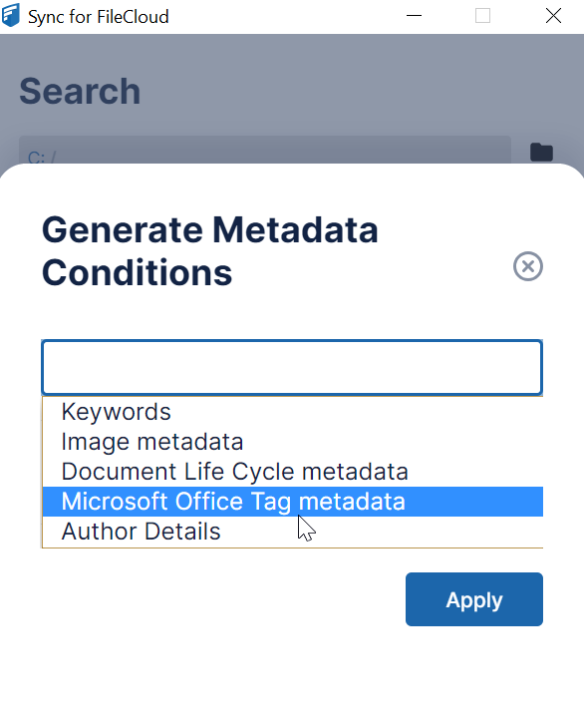Select Microsoft Office Tag metadata
Viewport: 584px width, 728px height.
pos(293,502)
